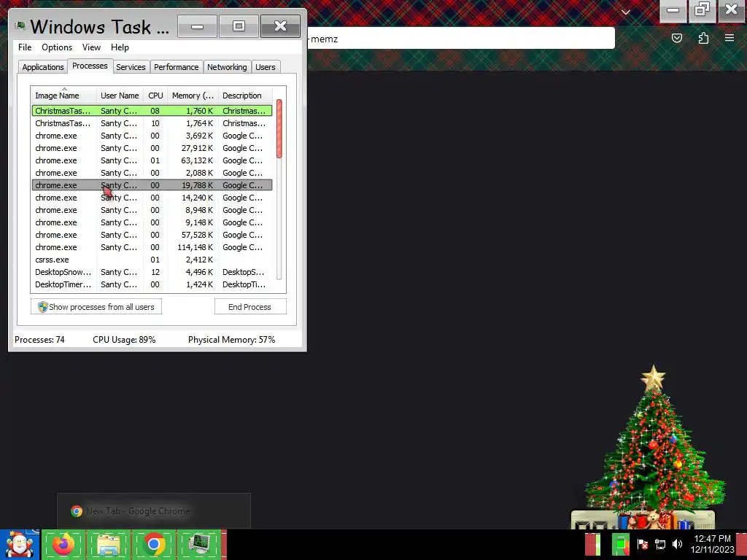Open Firefox extensions puzzle icon

703,38
